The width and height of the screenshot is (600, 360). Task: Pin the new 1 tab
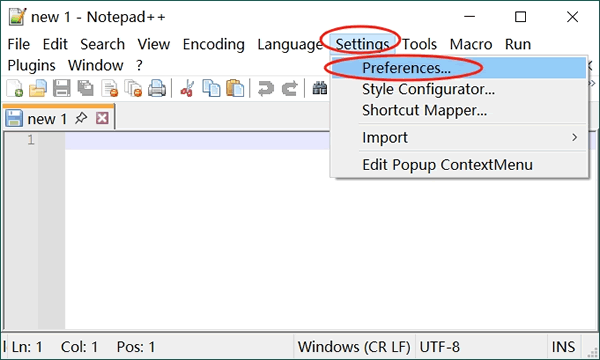click(81, 118)
